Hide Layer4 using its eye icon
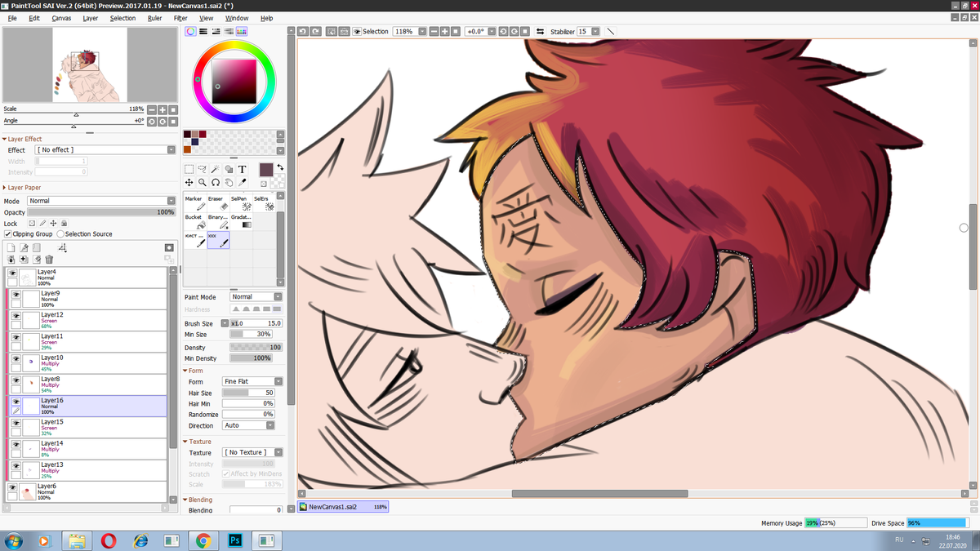Viewport: 980px width, 551px height. coord(13,273)
